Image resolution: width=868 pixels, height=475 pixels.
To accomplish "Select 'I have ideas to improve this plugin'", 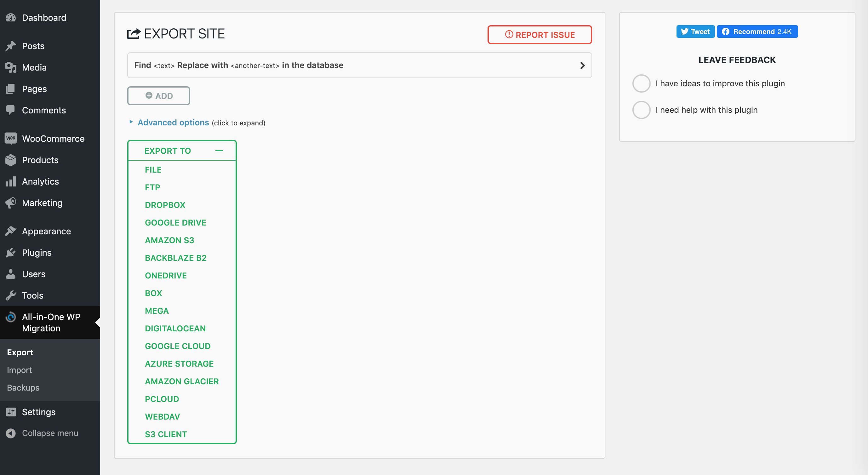I will [x=641, y=83].
